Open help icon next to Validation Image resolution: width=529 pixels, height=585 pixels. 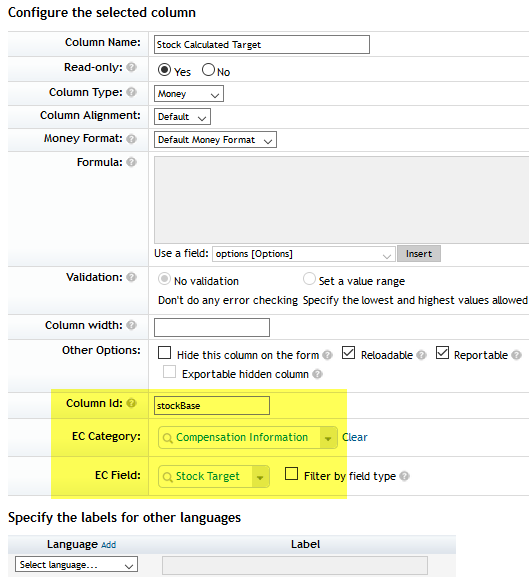[x=131, y=277]
